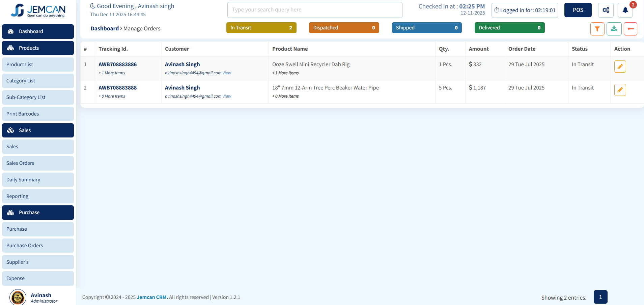644x305 pixels.
Task: Open the POS button
Action: pos(578,10)
